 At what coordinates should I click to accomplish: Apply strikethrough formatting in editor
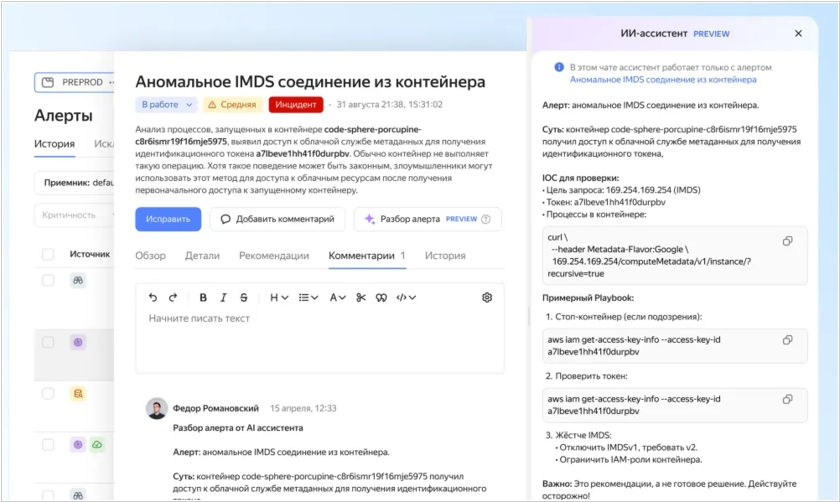[244, 297]
